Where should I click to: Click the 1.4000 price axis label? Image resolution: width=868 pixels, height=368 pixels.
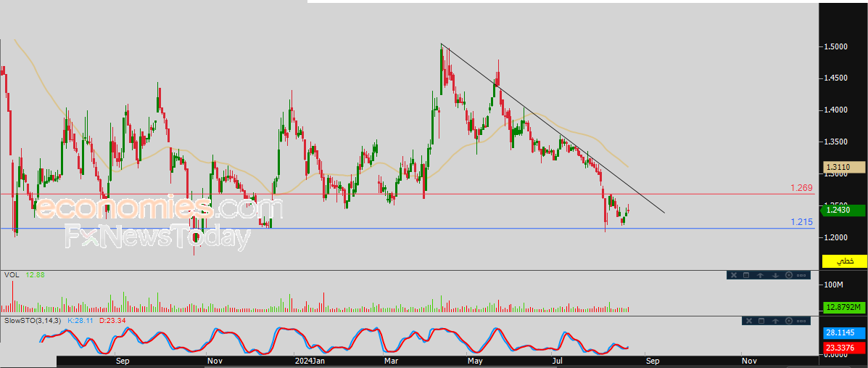click(838, 110)
